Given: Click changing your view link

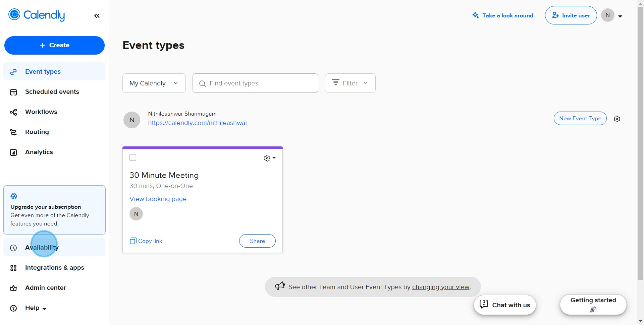Looking at the screenshot, I should coord(441,287).
